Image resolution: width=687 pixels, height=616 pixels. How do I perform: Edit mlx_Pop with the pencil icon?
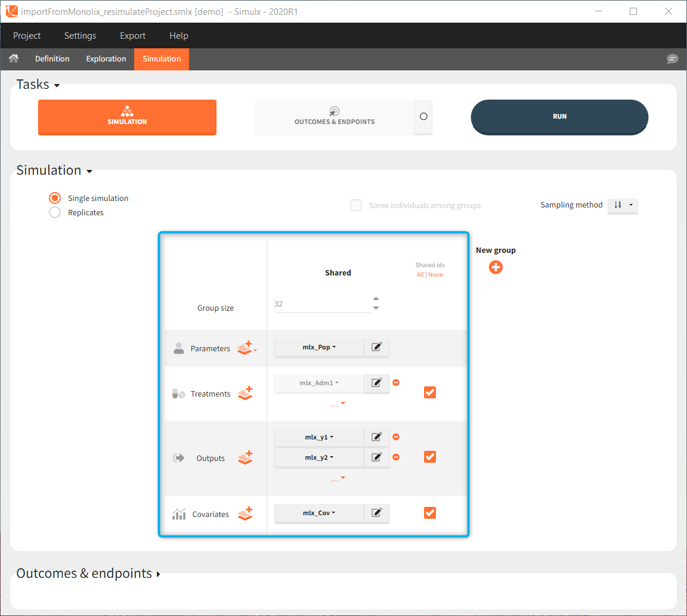[376, 347]
